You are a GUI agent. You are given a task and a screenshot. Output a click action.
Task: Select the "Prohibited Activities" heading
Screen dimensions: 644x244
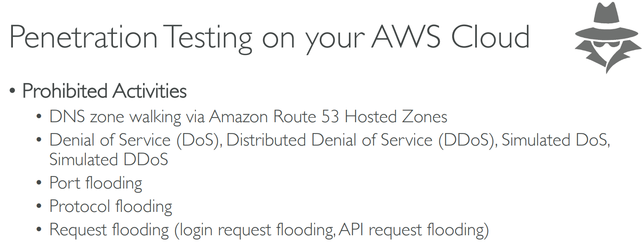[x=104, y=91]
